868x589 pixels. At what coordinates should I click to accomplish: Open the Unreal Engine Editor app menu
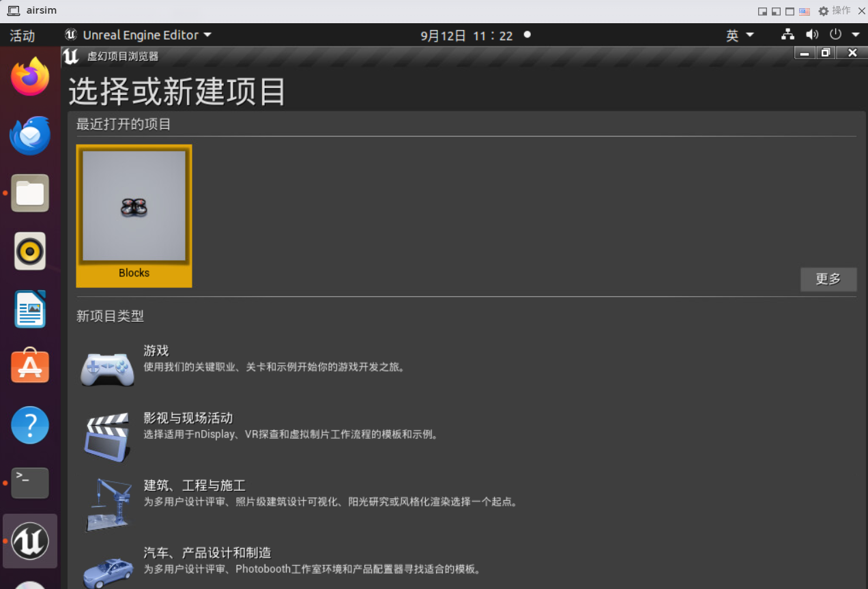138,35
